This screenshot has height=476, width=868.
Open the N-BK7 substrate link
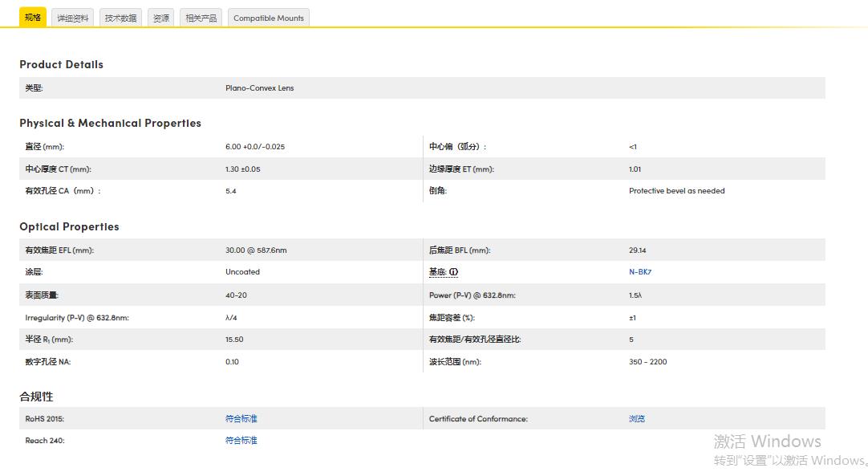(x=640, y=271)
